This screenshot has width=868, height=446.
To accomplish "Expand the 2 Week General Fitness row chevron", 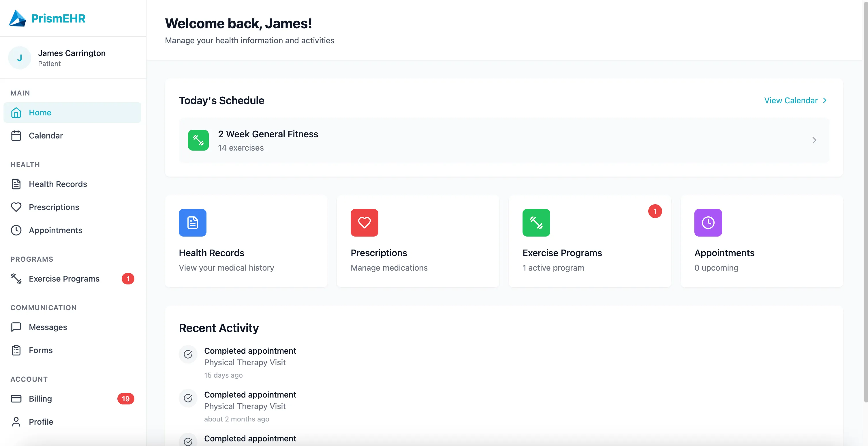I will coord(814,140).
